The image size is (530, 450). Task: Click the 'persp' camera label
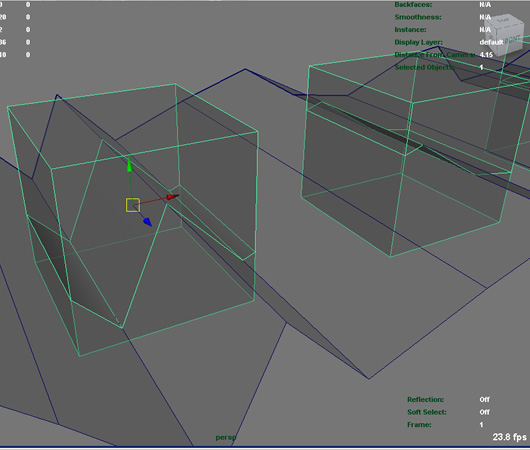(x=226, y=437)
